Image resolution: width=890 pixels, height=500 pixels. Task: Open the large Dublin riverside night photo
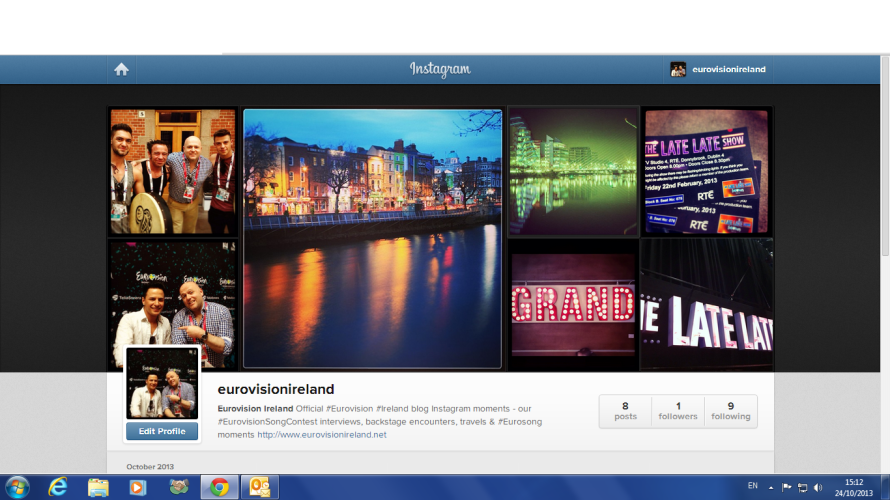coord(372,239)
